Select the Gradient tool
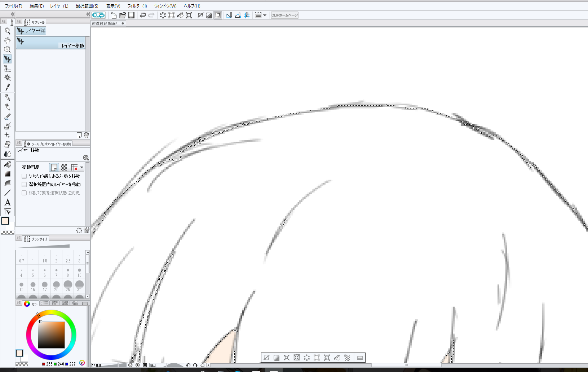The height and width of the screenshot is (372, 588). [x=7, y=174]
